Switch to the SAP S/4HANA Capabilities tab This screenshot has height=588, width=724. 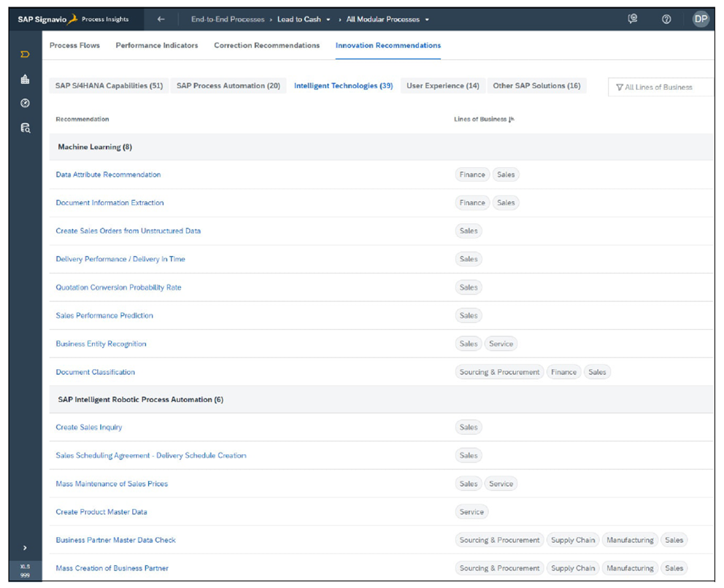108,85
